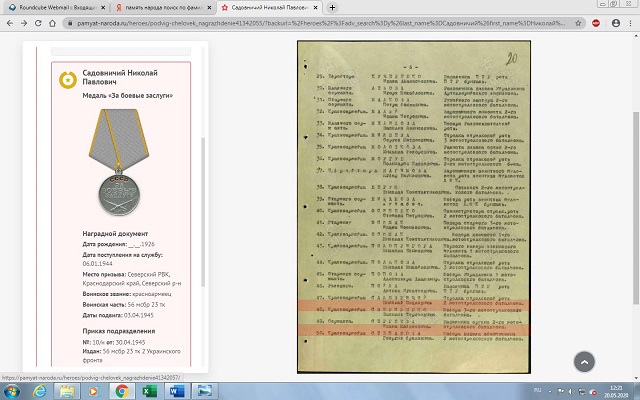Image resolution: width=640 pixels, height=400 pixels.
Task: Open the clock showing 12:21
Action: [x=617, y=391]
